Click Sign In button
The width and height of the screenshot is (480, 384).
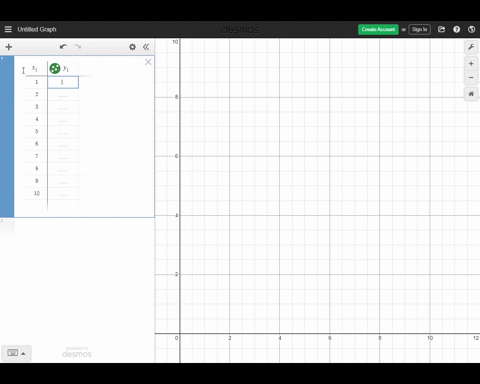[419, 29]
